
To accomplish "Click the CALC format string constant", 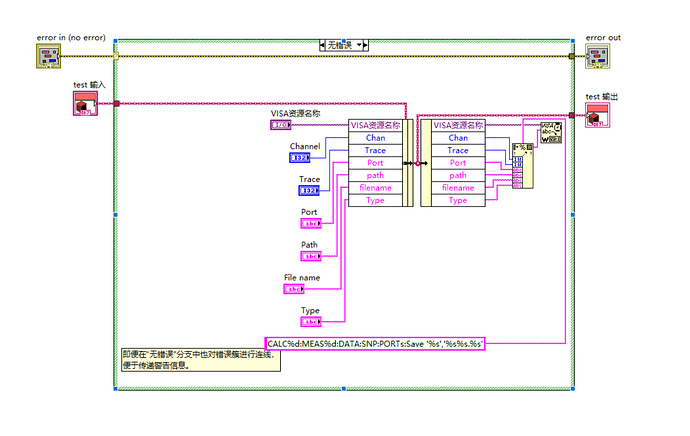I will pyautogui.click(x=376, y=343).
